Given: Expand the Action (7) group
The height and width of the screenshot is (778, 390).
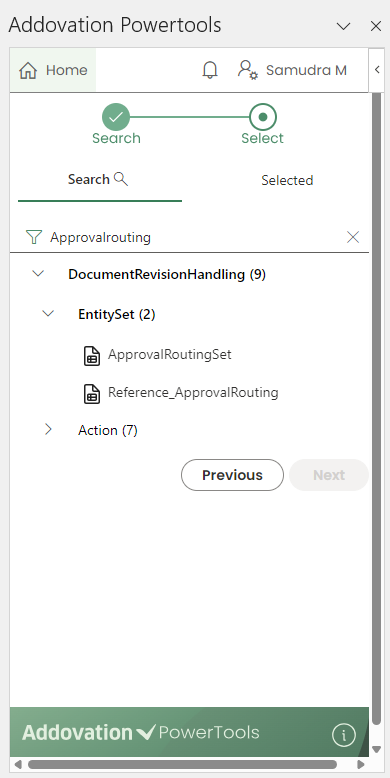Looking at the screenshot, I should (x=48, y=429).
